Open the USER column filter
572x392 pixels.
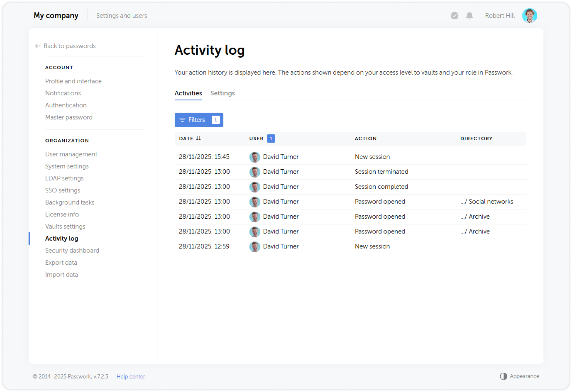[x=256, y=138]
